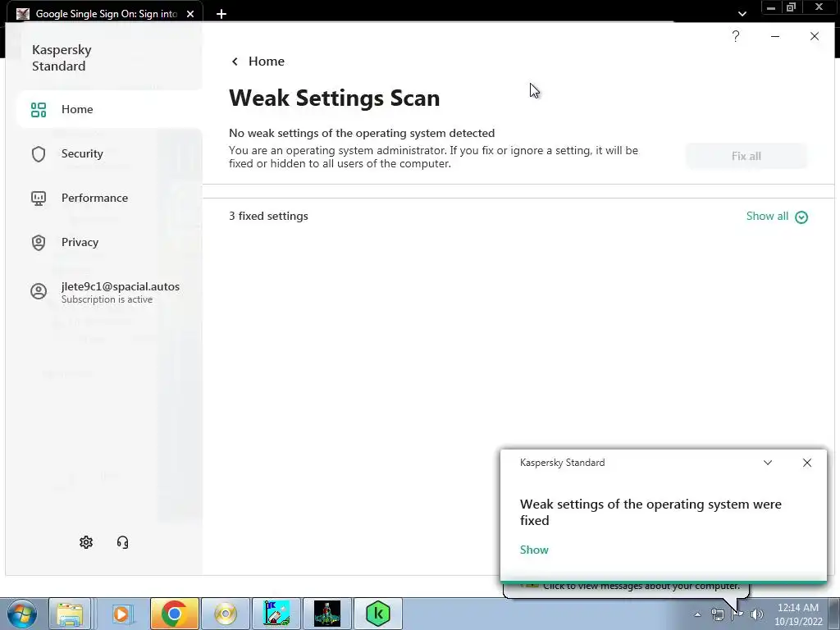Click the account profile icon

39,291
